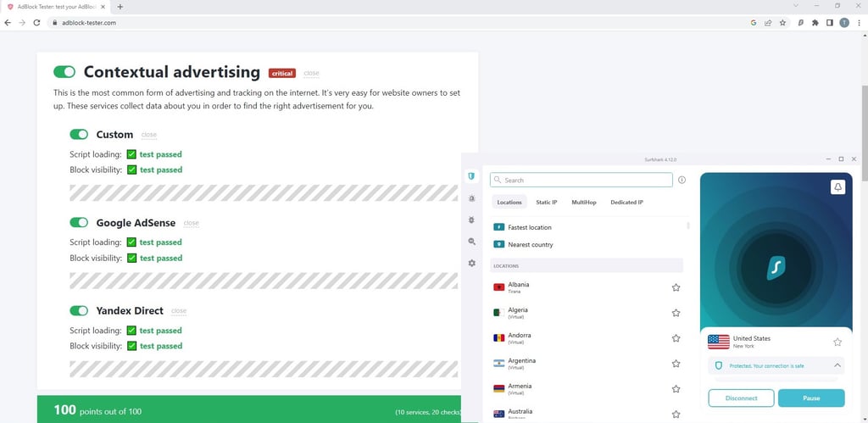Open Surfshark settings gear icon
868x423 pixels.
tap(471, 263)
